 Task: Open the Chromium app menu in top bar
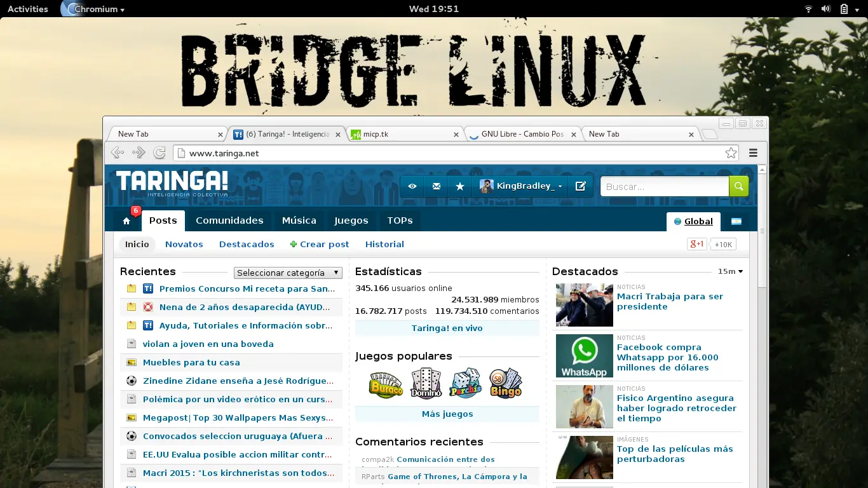(93, 9)
